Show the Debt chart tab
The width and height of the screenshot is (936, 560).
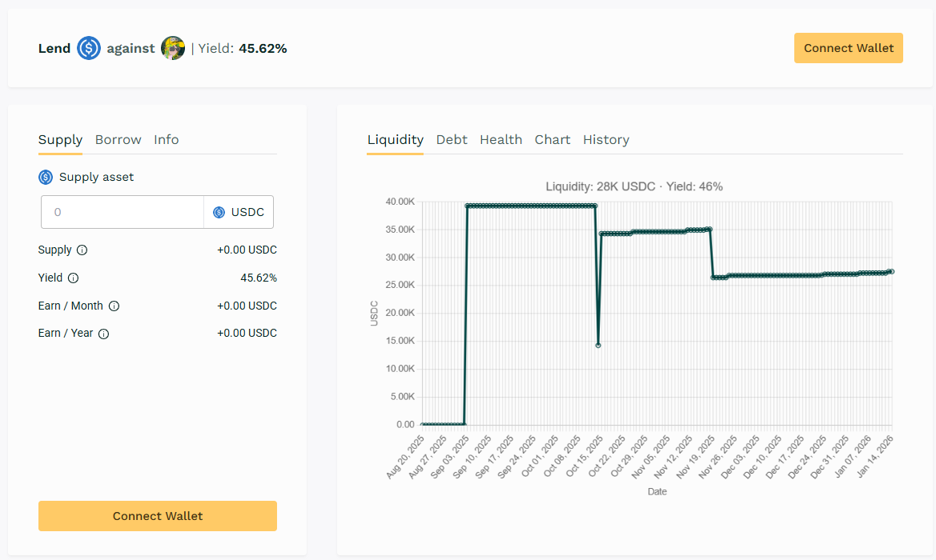[452, 139]
